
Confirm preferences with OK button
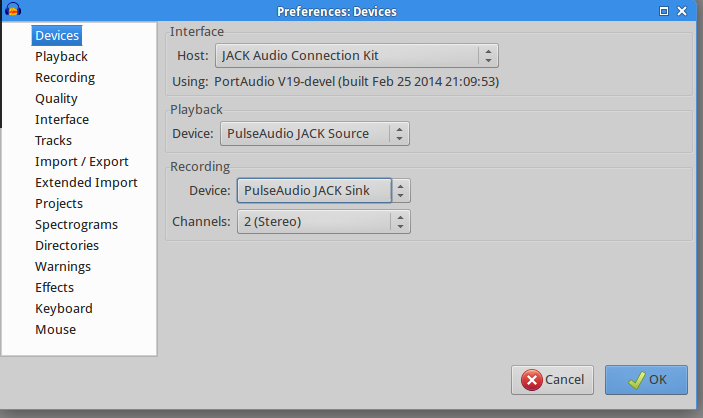[x=645, y=380]
